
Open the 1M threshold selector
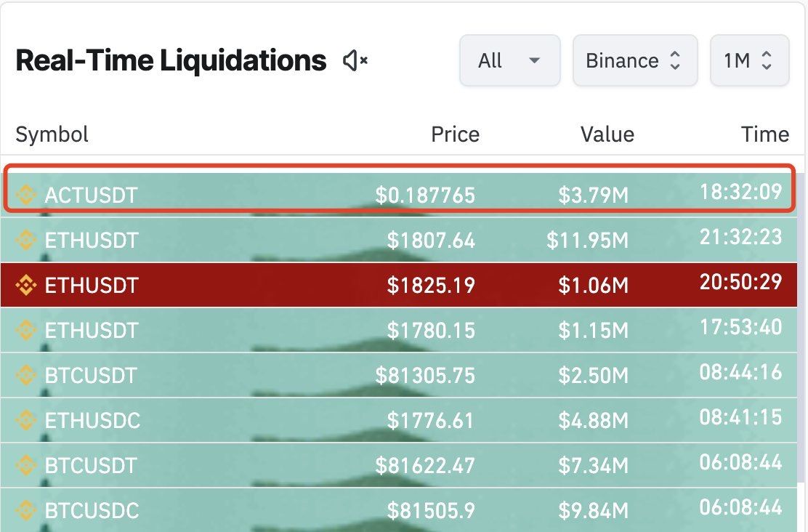748,60
